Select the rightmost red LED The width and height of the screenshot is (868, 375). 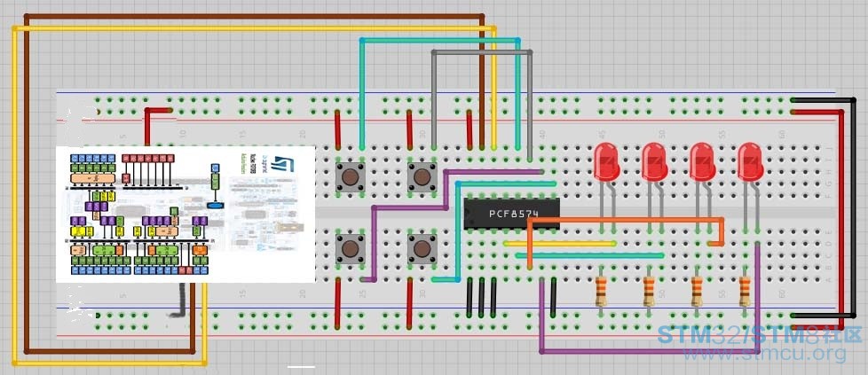751,161
